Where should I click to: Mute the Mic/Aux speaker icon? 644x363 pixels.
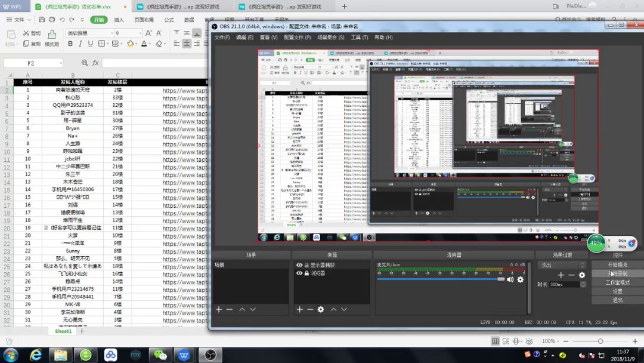510,279
